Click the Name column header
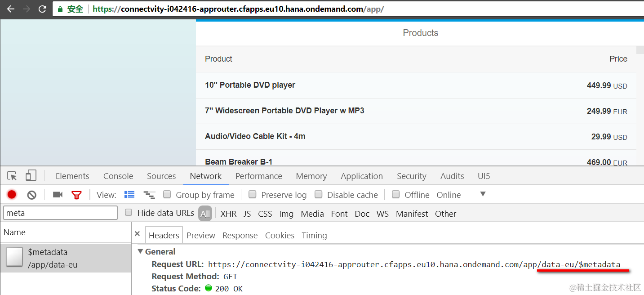The height and width of the screenshot is (295, 644). (66, 232)
